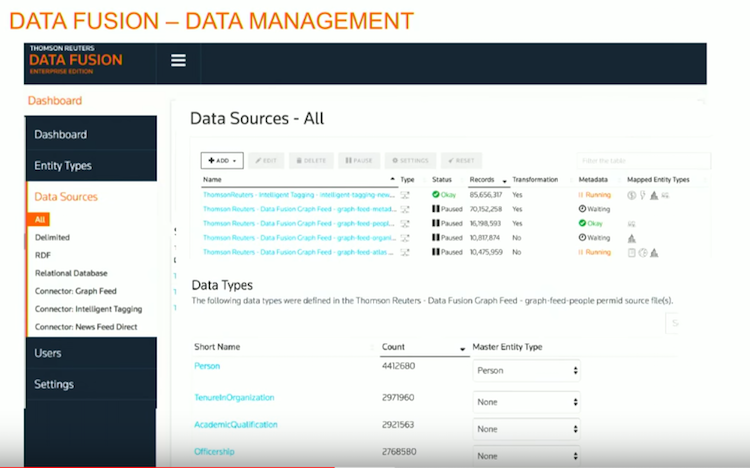750x468 pixels.
Task: Filter by Connector: Graph Feed
Action: 76,291
